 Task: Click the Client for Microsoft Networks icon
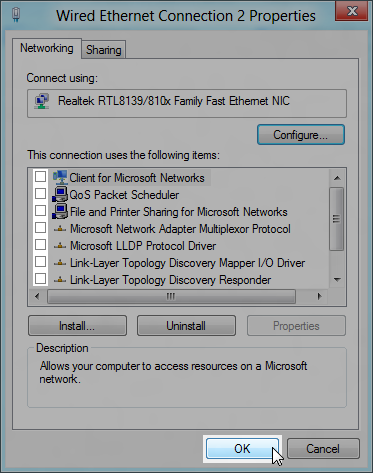pyautogui.click(x=60, y=177)
